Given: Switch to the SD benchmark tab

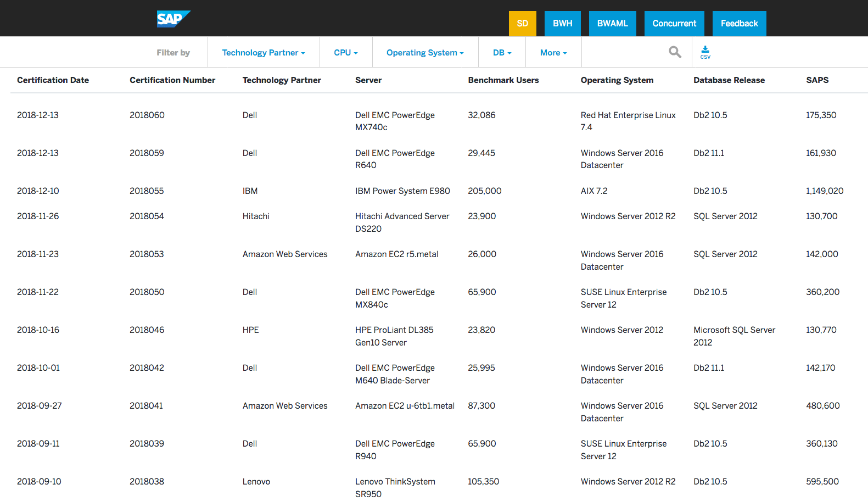Looking at the screenshot, I should pyautogui.click(x=523, y=24).
